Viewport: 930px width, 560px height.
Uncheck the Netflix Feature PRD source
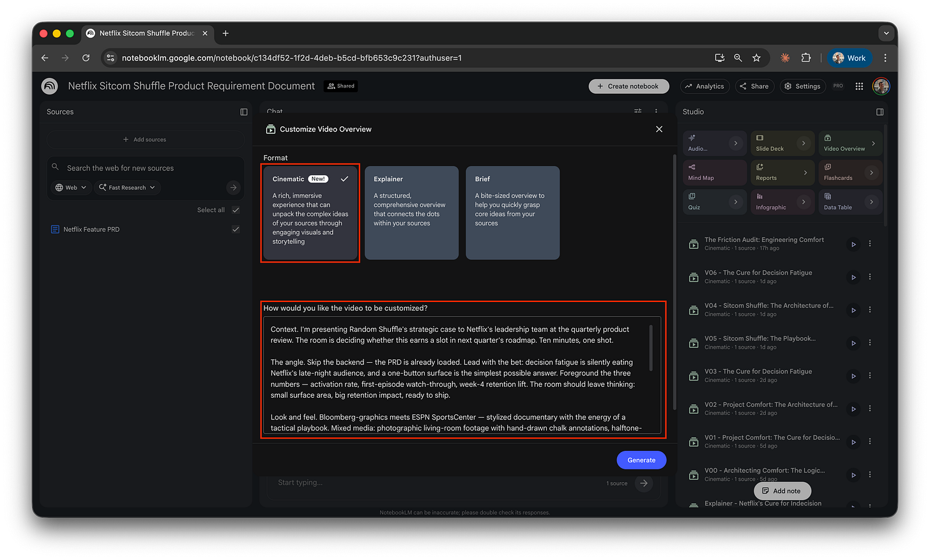pos(236,229)
